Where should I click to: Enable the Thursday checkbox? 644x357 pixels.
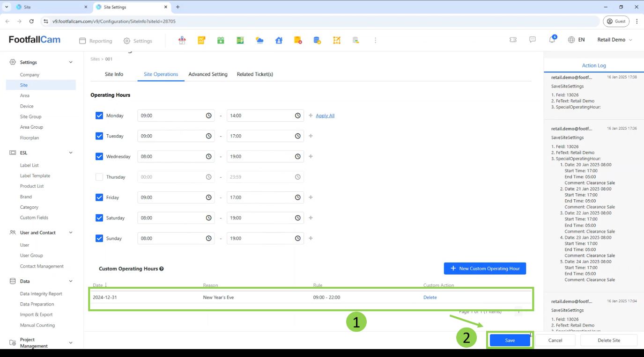[x=99, y=177]
